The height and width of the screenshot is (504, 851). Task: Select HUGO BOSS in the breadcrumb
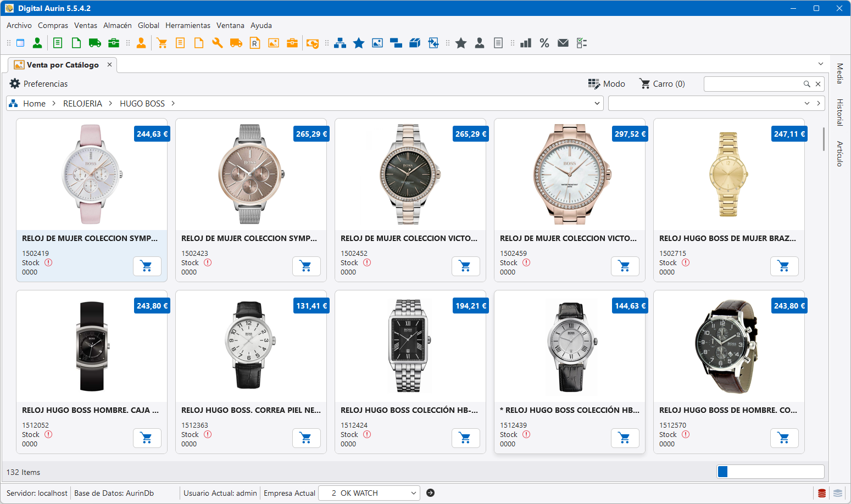coord(142,103)
